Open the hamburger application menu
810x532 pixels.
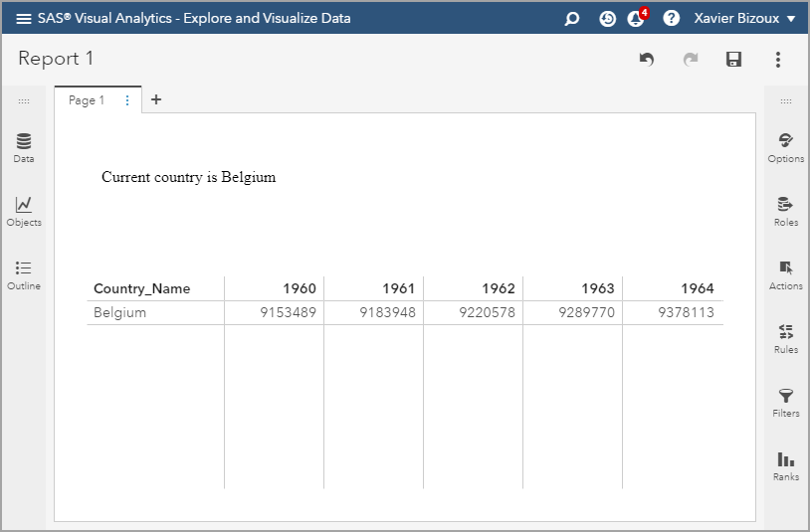24,18
